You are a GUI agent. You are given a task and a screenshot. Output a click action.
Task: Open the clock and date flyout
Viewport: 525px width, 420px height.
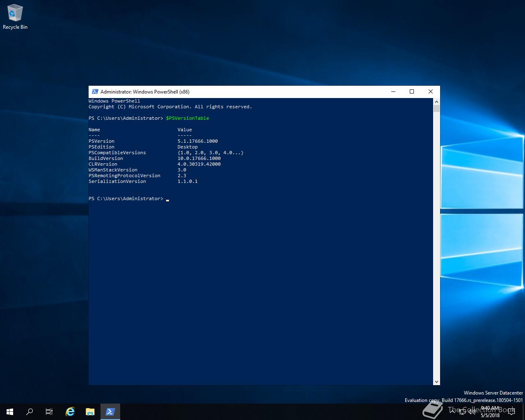(490, 412)
